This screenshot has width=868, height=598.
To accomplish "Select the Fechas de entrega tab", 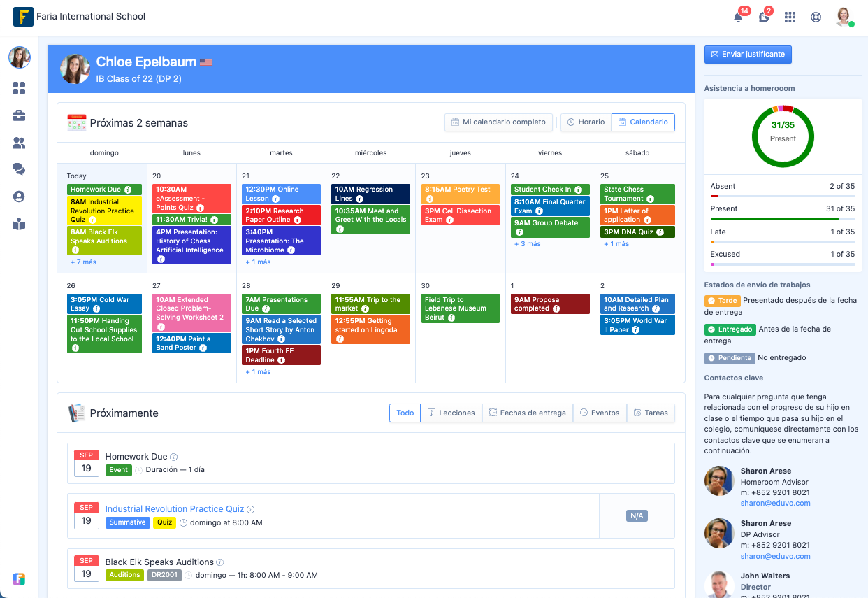I will click(528, 413).
